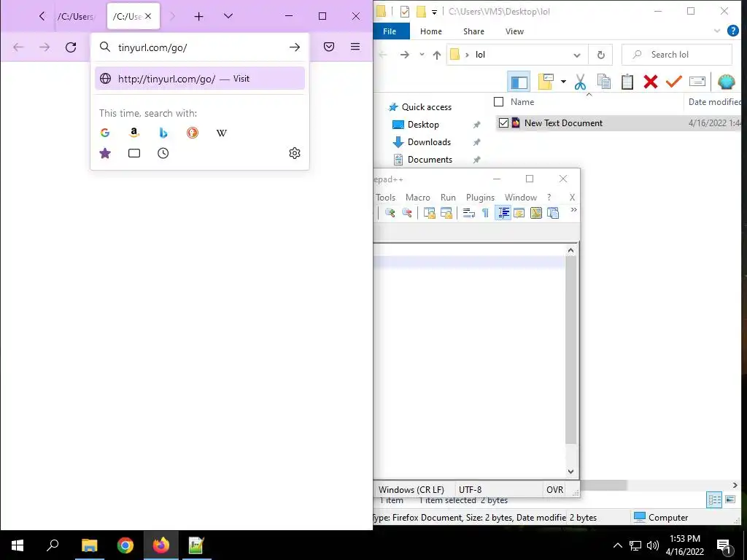747x560 pixels.
Task: Open search settings gear in Firefox dropdown
Action: click(295, 153)
